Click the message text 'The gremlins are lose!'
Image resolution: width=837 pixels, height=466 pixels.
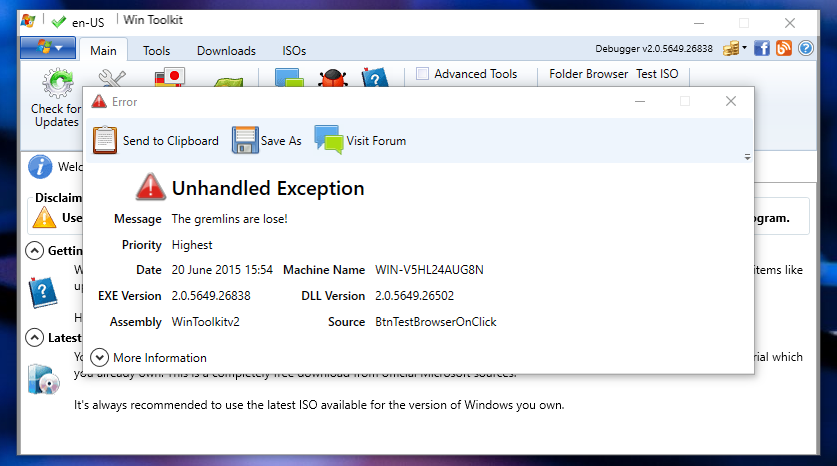230,219
